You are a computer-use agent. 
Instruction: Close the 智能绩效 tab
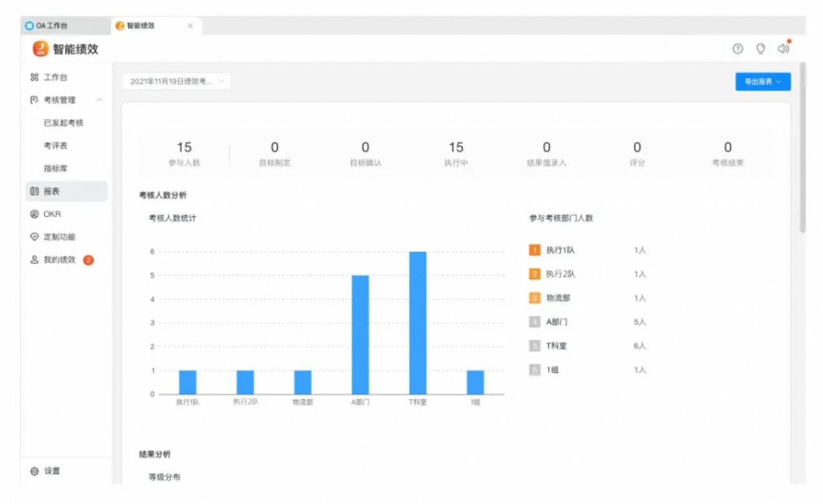[190, 26]
